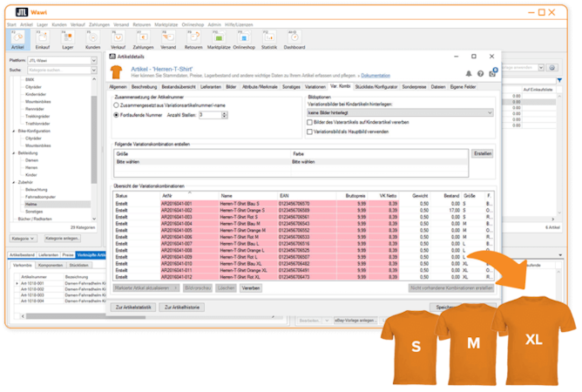Open the Retouren toolbar icon
Image resolution: width=582 pixels, height=392 pixels.
coord(193,40)
